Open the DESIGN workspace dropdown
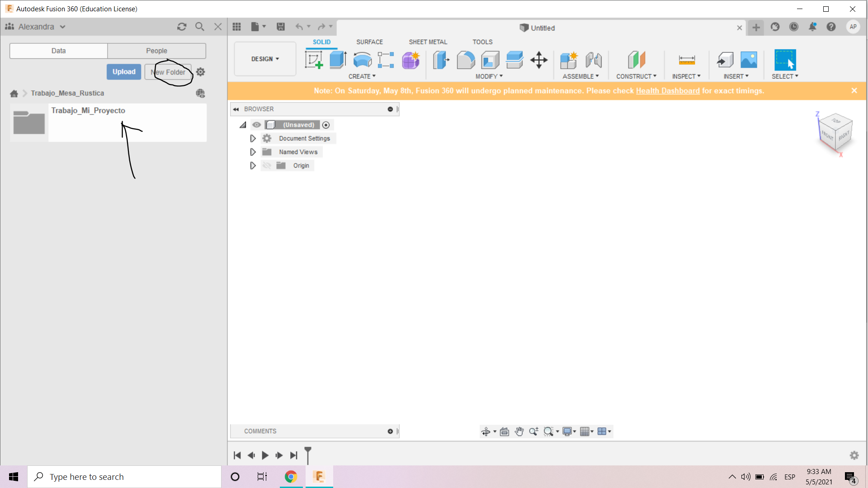Viewport: 868px width, 488px height. 265,59
